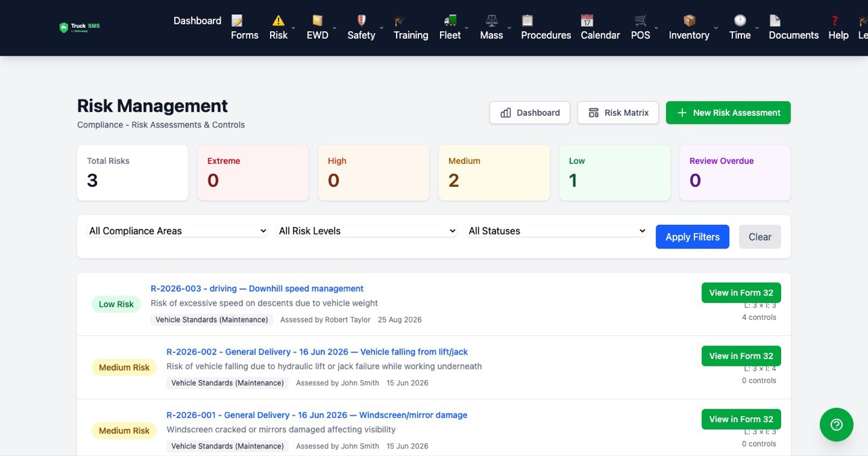Open the Training graduation cap icon
Image resolution: width=868 pixels, height=456 pixels.
(400, 21)
